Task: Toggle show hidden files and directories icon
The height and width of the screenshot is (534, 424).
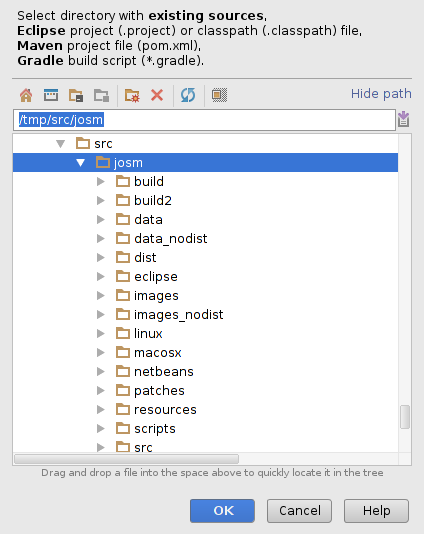Action: pyautogui.click(x=219, y=95)
